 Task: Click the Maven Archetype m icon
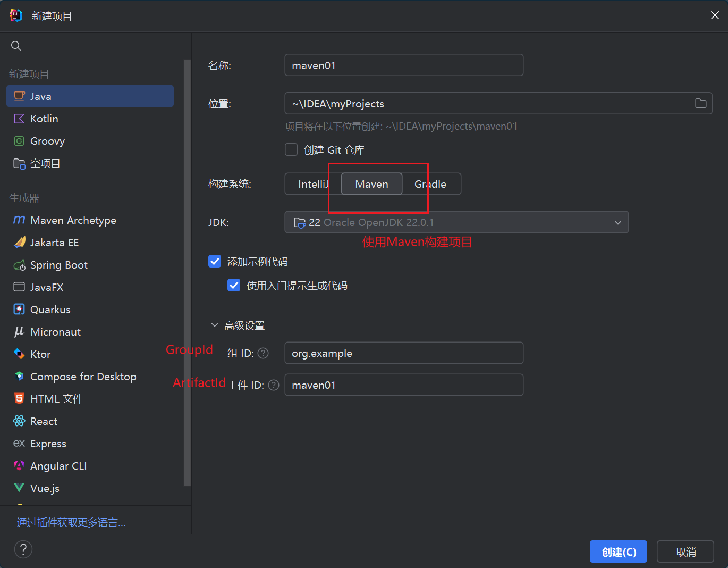(x=19, y=220)
